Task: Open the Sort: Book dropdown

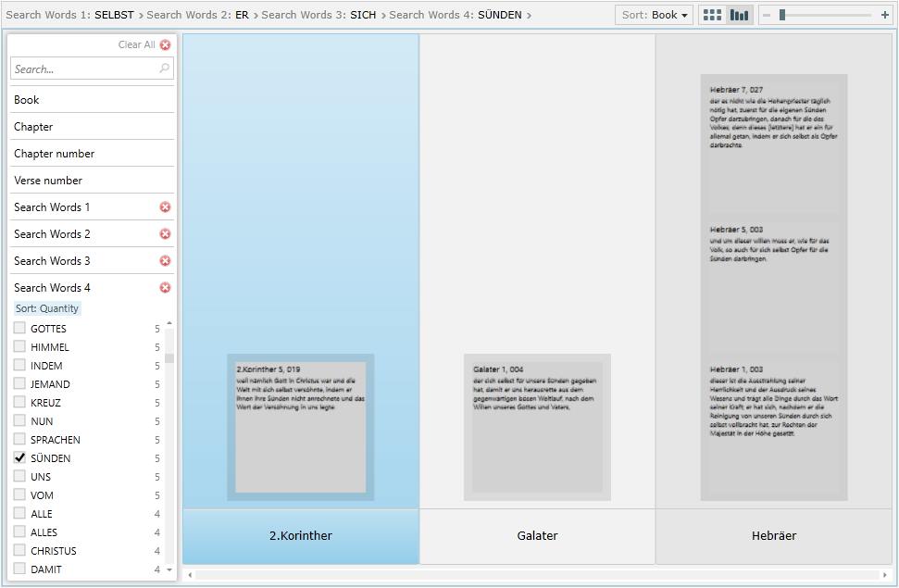Action: click(655, 15)
